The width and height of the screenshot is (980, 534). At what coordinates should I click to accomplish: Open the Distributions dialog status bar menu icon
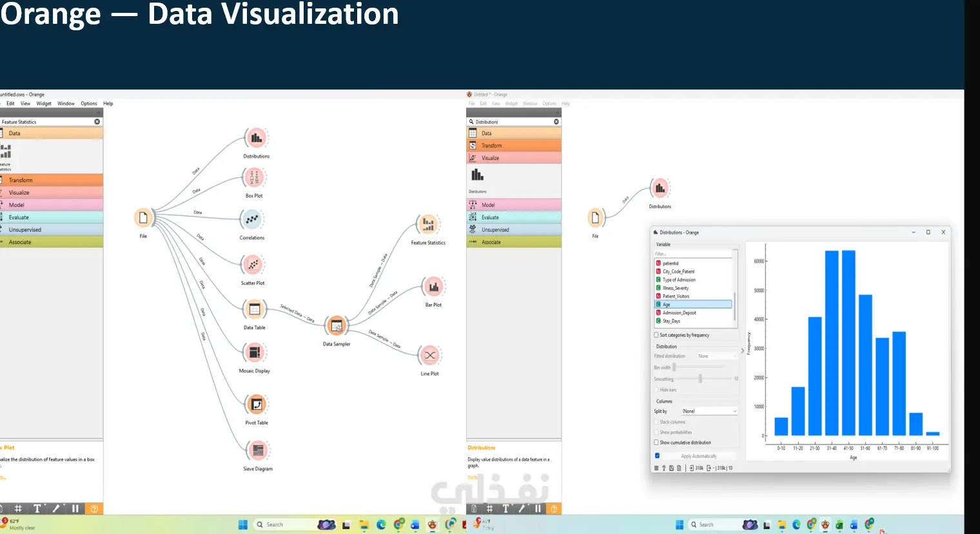point(656,468)
